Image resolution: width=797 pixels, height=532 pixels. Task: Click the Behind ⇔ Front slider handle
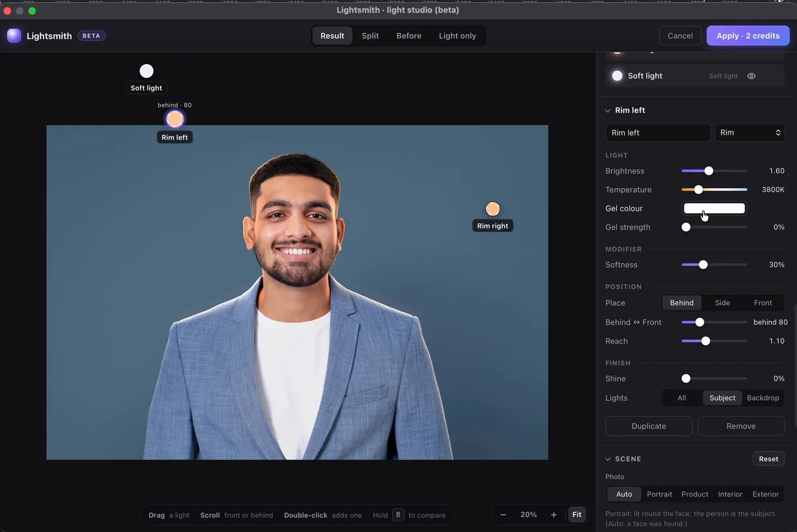point(700,322)
